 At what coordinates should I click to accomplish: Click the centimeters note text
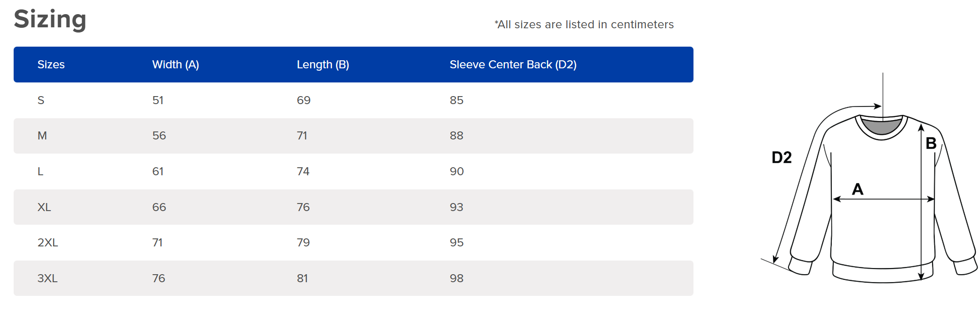pyautogui.click(x=584, y=24)
